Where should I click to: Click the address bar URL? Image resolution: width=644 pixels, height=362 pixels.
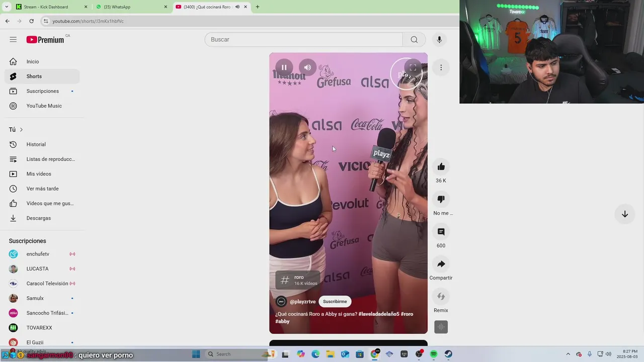[88, 21]
